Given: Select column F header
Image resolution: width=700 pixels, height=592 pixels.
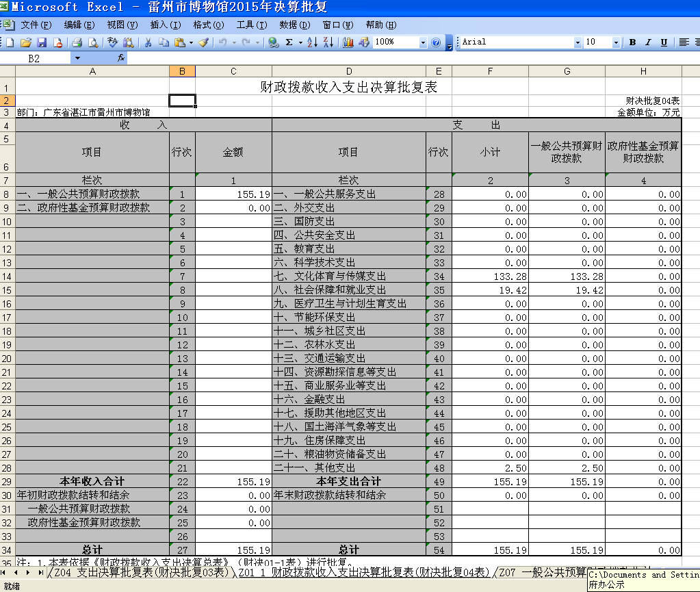Looking at the screenshot, I should click(490, 71).
